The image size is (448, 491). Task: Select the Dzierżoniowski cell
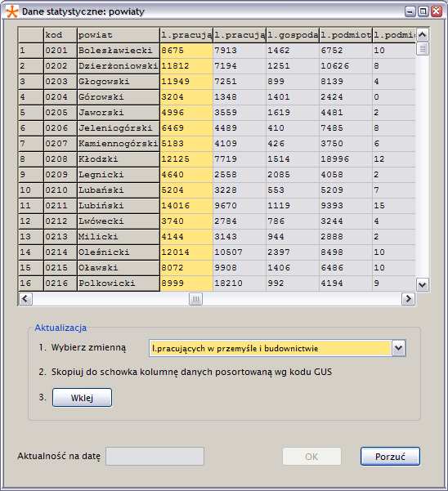tap(119, 66)
